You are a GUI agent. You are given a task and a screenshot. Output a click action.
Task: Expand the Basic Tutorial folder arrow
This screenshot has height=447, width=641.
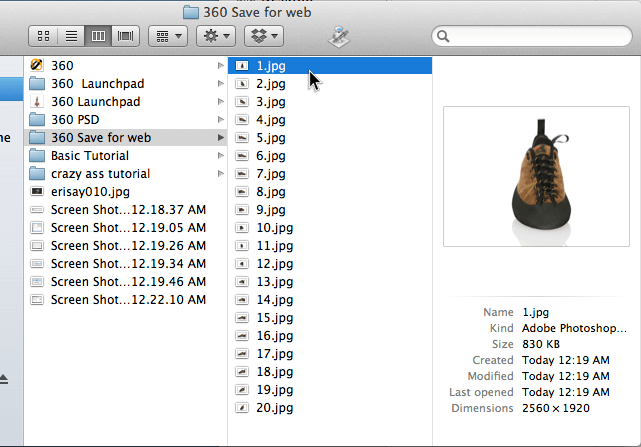220,156
